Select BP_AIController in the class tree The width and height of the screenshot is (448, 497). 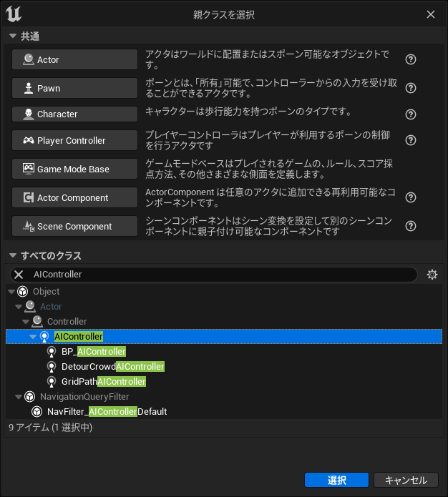(94, 352)
